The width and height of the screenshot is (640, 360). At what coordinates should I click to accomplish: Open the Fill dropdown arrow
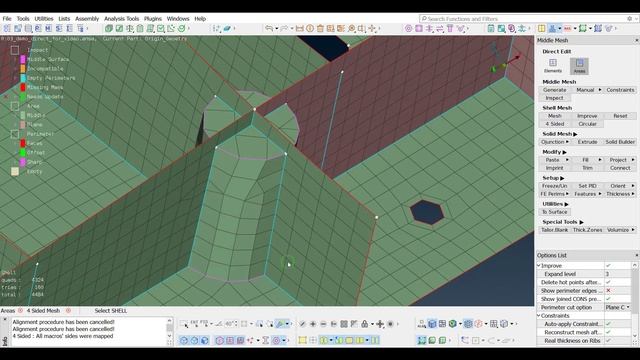(x=600, y=160)
